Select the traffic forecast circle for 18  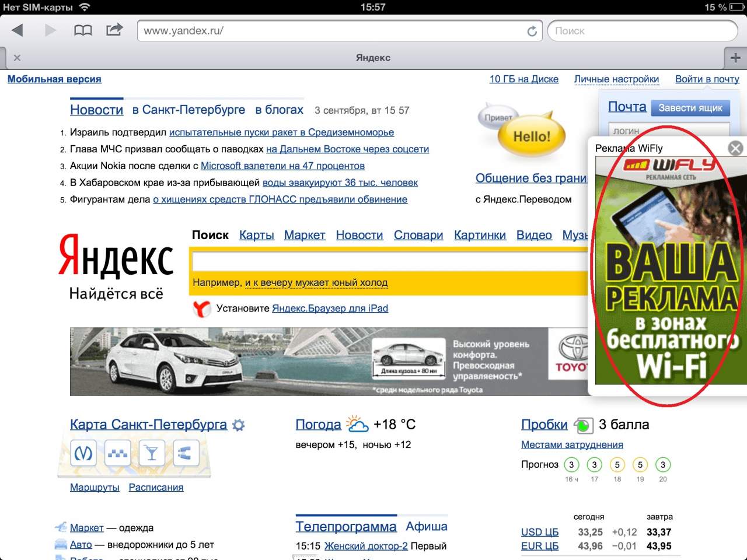(617, 465)
